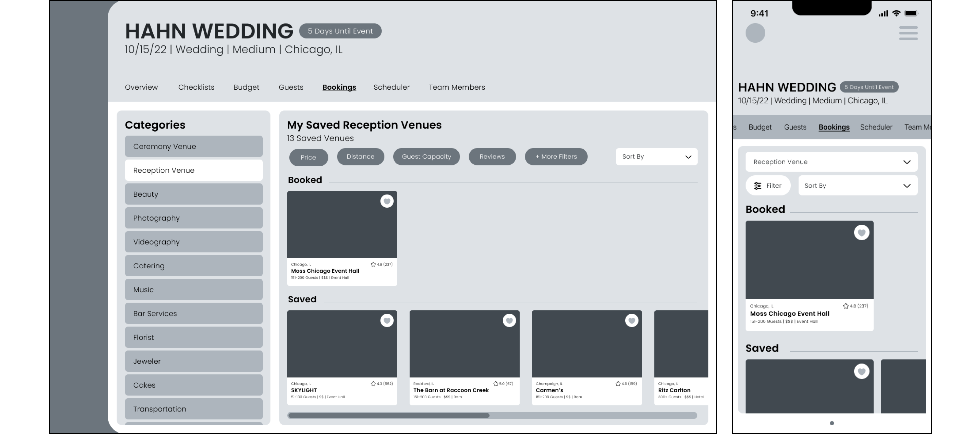The image size is (980, 434).
Task: Click the 13 Saved Venues text
Action: 320,139
